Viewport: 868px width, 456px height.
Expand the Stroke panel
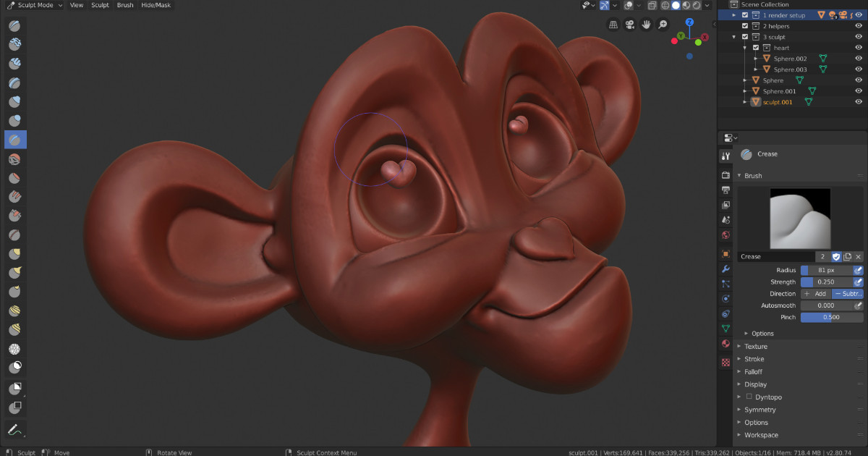[754, 359]
